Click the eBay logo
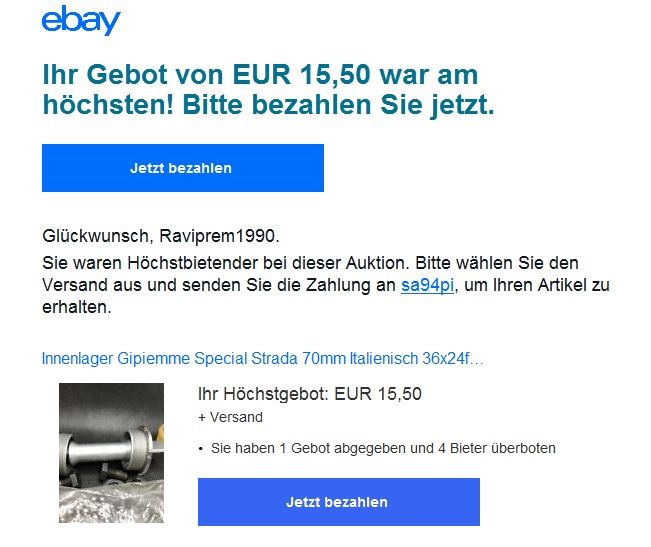 click(81, 20)
